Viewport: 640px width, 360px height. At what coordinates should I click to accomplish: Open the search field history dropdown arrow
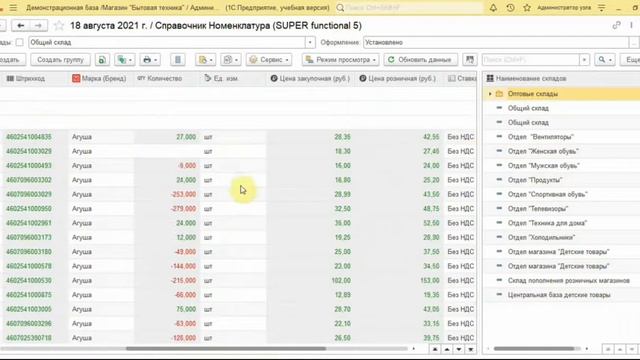[x=584, y=60]
